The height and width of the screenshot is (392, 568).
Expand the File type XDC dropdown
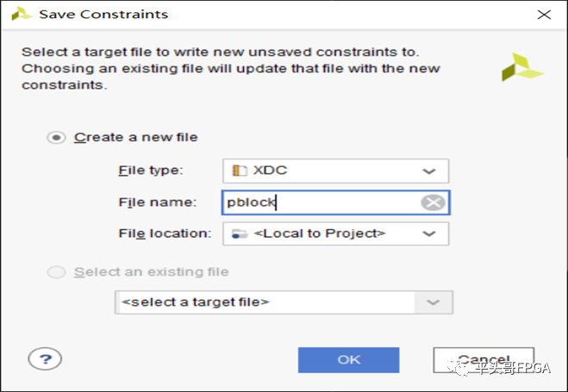pyautogui.click(x=428, y=171)
